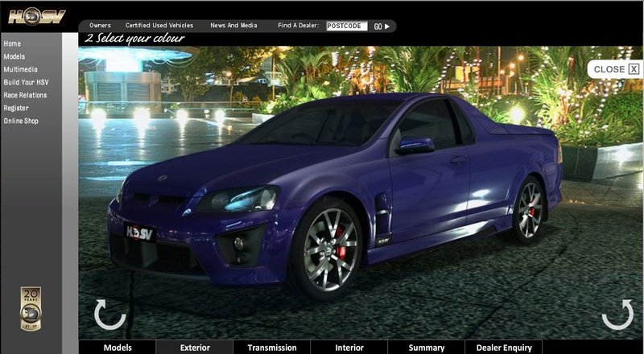Switch to the Models bottom tab
The width and height of the screenshot is (644, 354).
(x=118, y=348)
